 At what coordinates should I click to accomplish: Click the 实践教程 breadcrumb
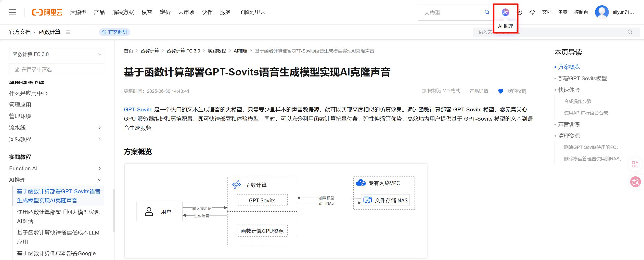pos(217,51)
